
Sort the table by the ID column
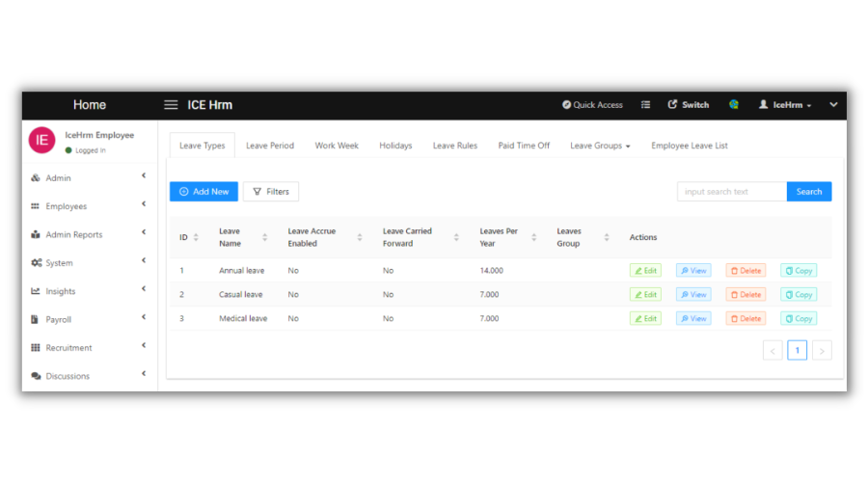[196, 237]
